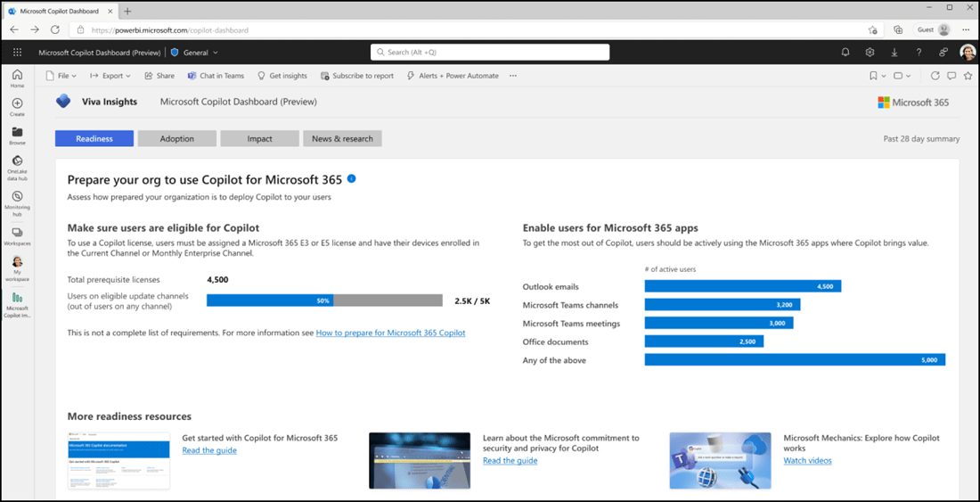Switch to the Impact tab
This screenshot has height=502, width=980.
pos(259,139)
